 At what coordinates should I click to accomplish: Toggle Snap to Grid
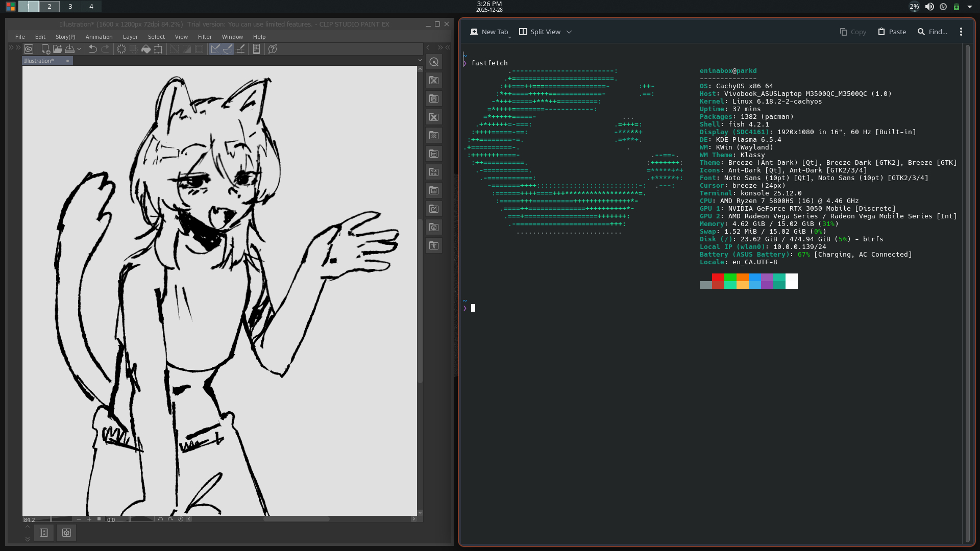tap(240, 49)
